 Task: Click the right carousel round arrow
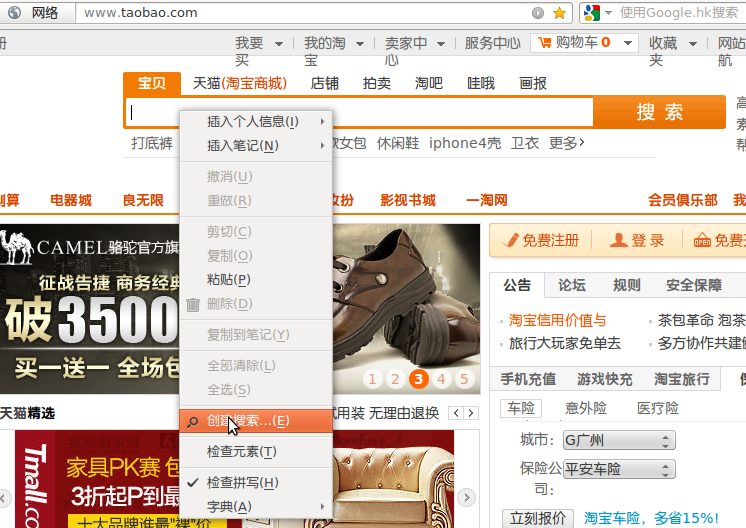pyautogui.click(x=467, y=498)
